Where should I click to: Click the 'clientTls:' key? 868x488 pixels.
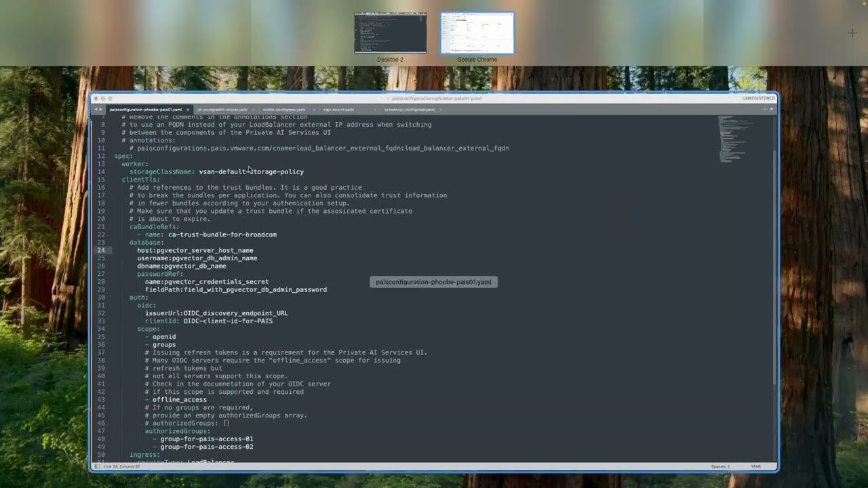coord(141,180)
